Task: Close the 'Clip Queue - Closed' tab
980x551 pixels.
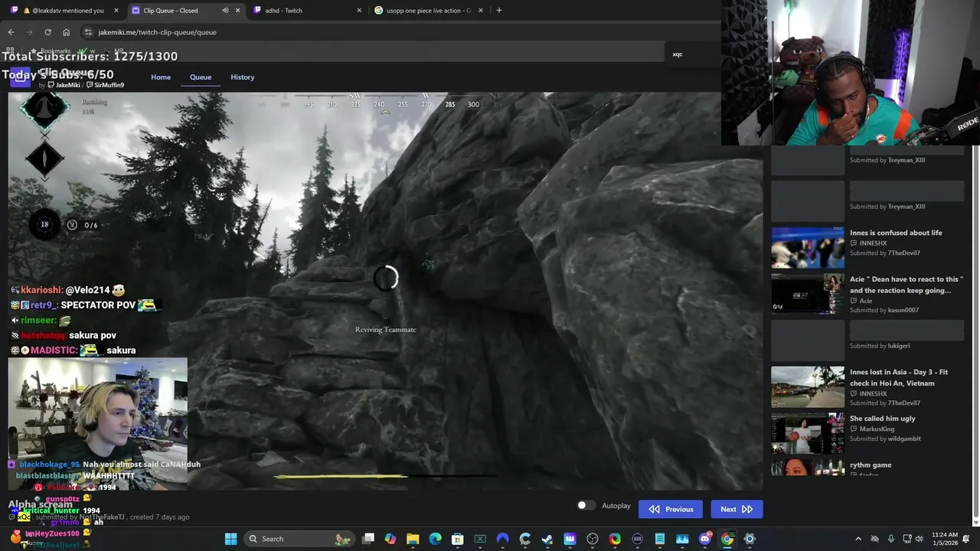Action: (x=238, y=11)
